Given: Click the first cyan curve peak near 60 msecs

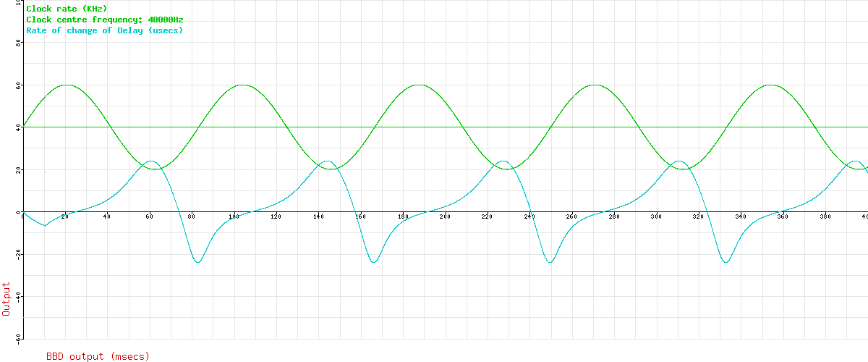Looking at the screenshot, I should tap(150, 161).
